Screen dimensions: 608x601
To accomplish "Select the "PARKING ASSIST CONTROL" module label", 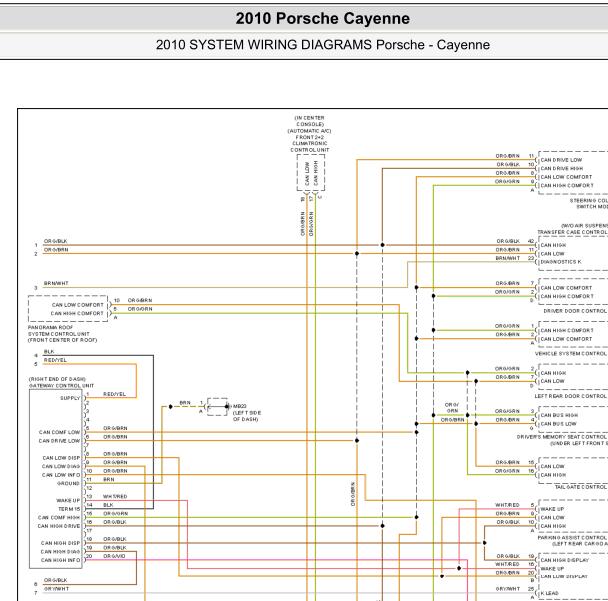I will coord(573,538).
